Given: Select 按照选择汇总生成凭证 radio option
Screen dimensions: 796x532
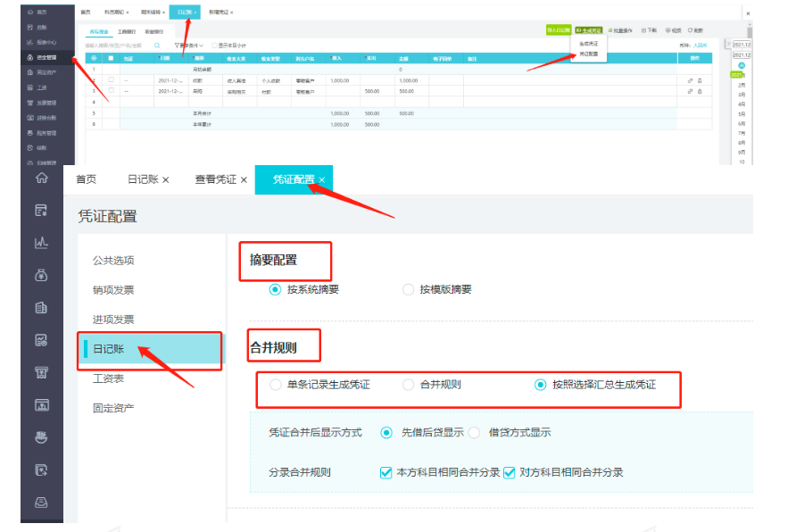Looking at the screenshot, I should click(541, 385).
